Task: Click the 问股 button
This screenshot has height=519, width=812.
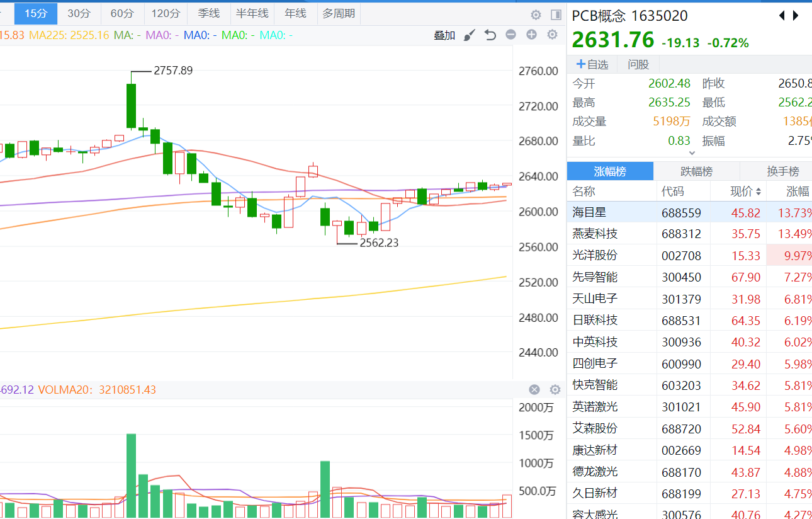Action: click(x=638, y=64)
